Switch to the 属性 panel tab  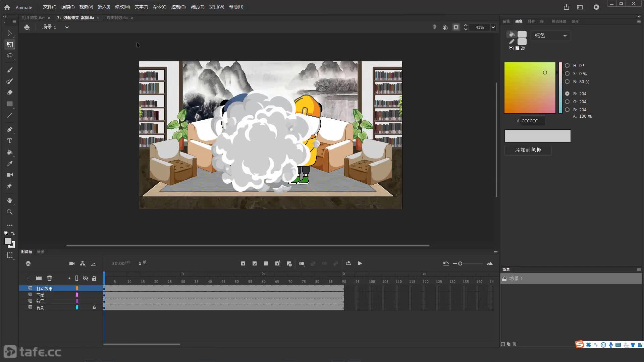[x=506, y=21]
